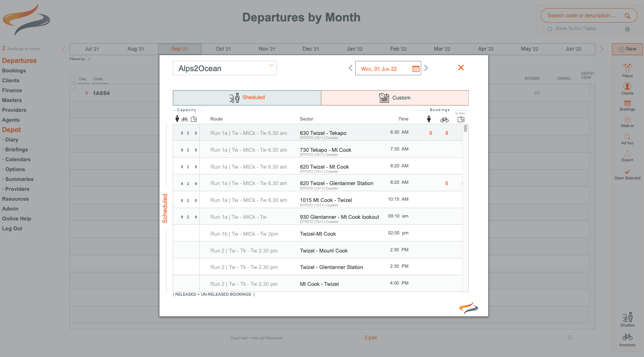Tick the checkbox for row 1ASS4
Screen dimensions: 644x357
click(x=72, y=87)
